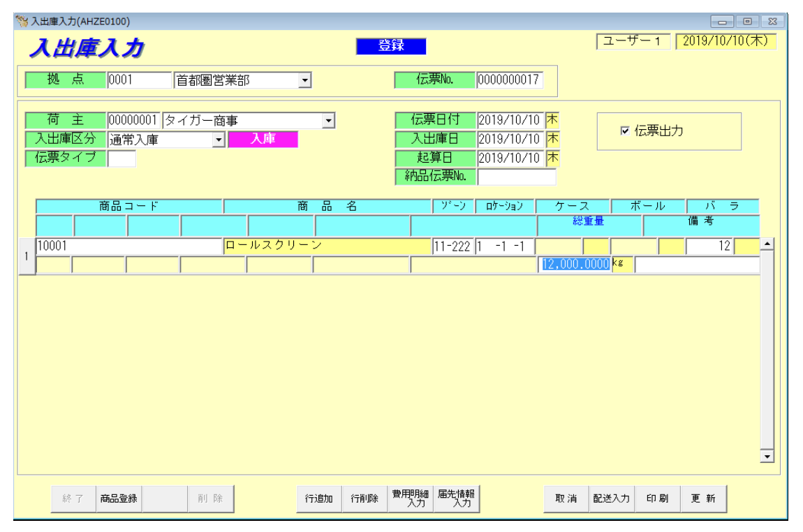Delete row with 行削除 button
The image size is (803, 532).
364,498
